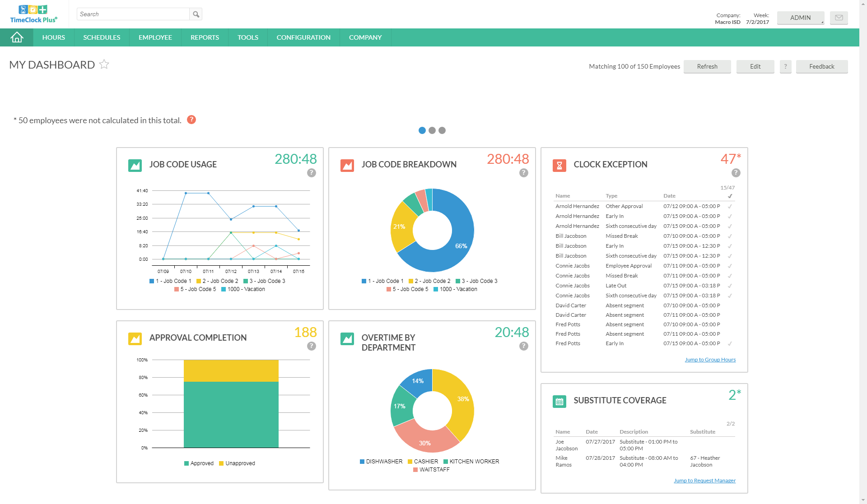Click the TimeClock Plus home icon
The height and width of the screenshot is (504, 867).
pos(16,37)
